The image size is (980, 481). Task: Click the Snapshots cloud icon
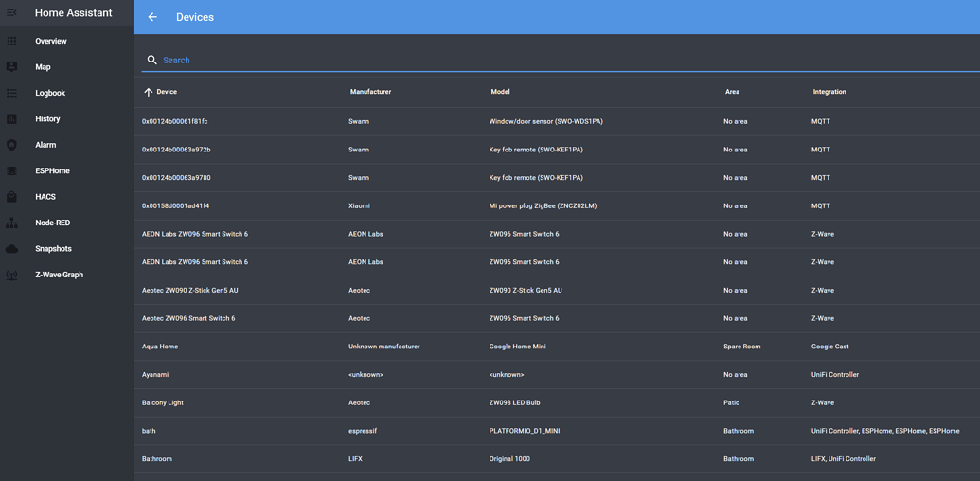11,249
